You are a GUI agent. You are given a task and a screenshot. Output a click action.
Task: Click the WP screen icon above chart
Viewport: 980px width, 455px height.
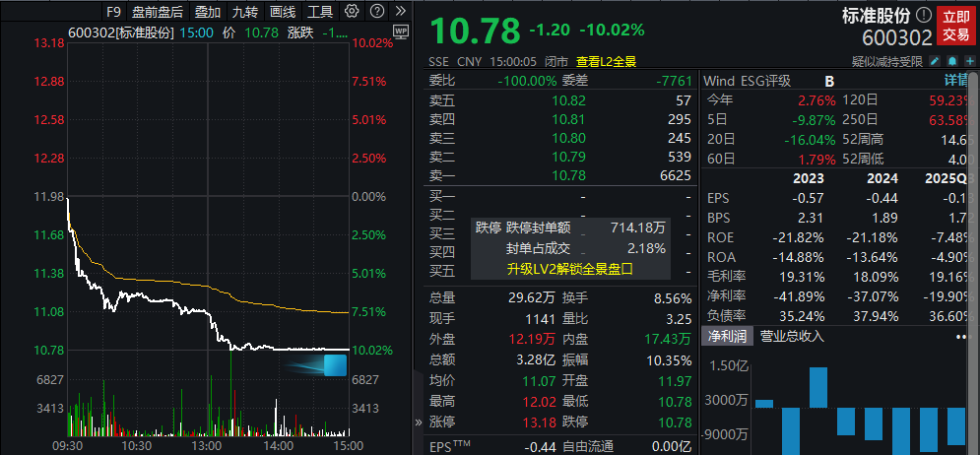click(x=400, y=32)
